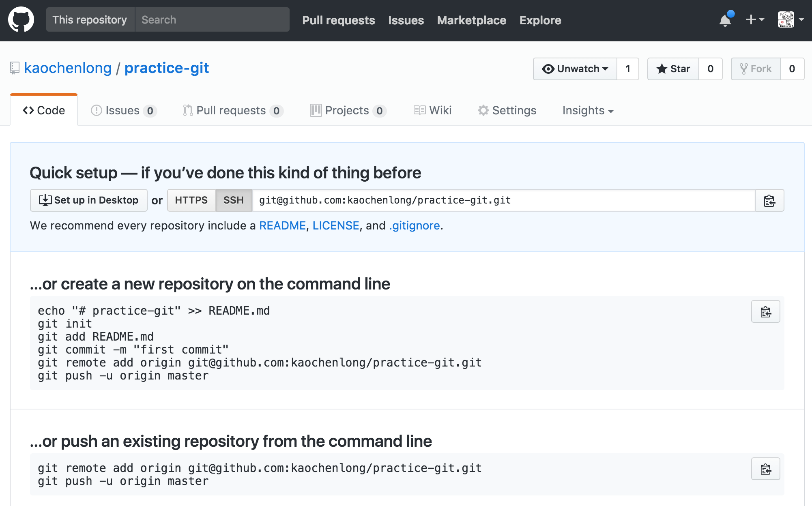Switch to the Wiki tab
This screenshot has width=812, height=506.
[432, 110]
